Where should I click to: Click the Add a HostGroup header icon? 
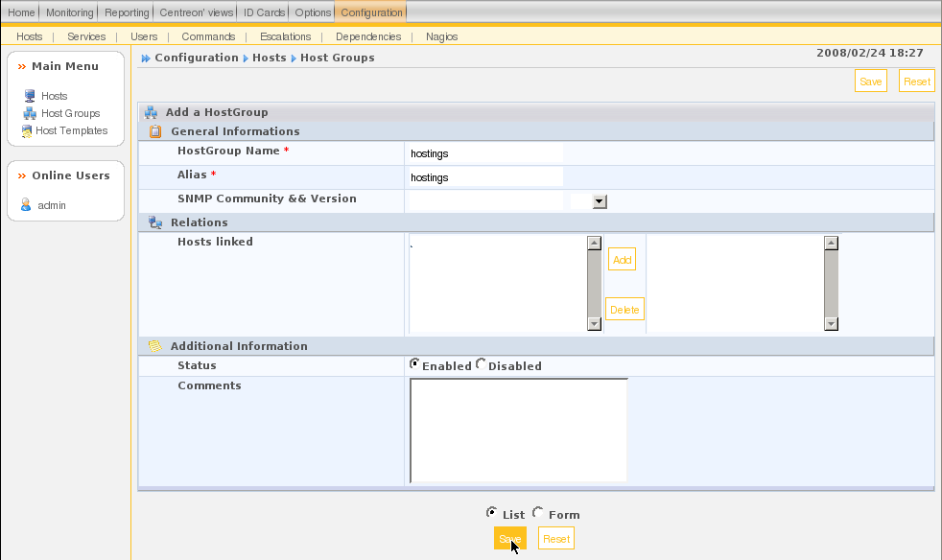click(x=152, y=112)
